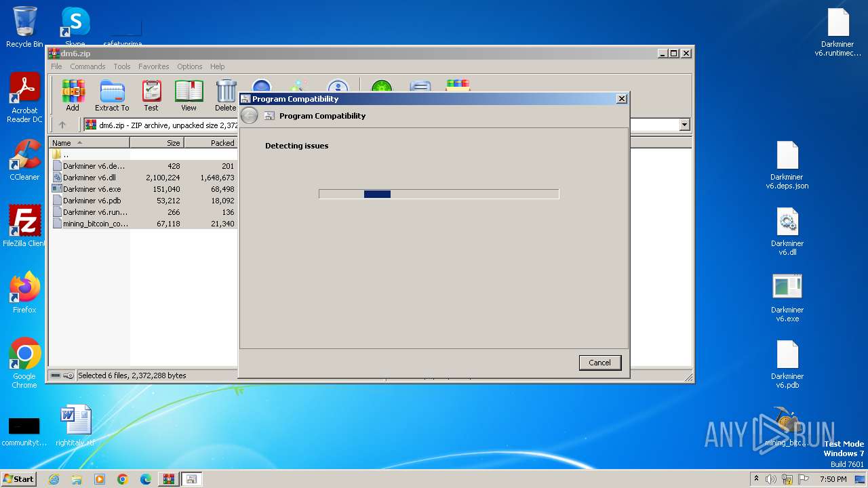Viewport: 868px width, 488px height.
Task: Show hidden system tray icons
Action: pos(756,479)
